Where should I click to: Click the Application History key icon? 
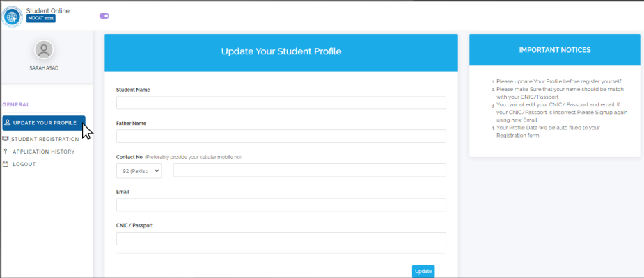click(x=6, y=152)
